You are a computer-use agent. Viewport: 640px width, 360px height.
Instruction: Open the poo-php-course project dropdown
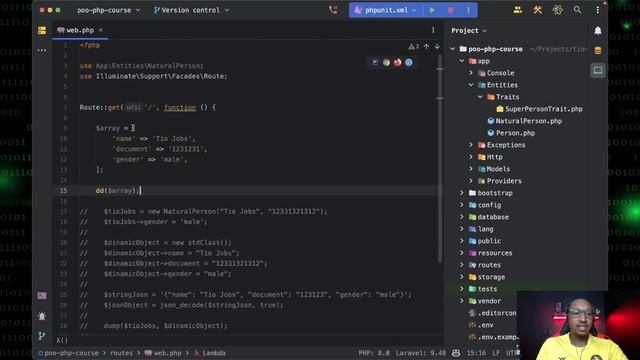[x=109, y=10]
